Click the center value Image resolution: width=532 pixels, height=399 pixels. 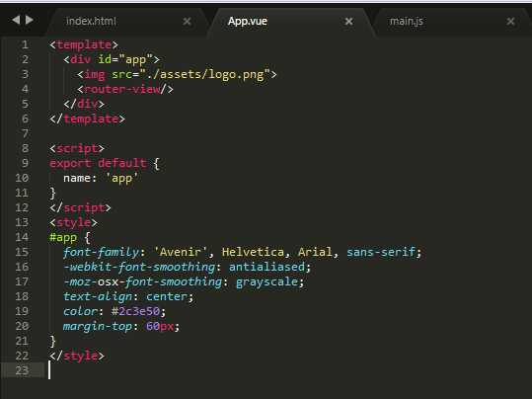[x=167, y=296]
